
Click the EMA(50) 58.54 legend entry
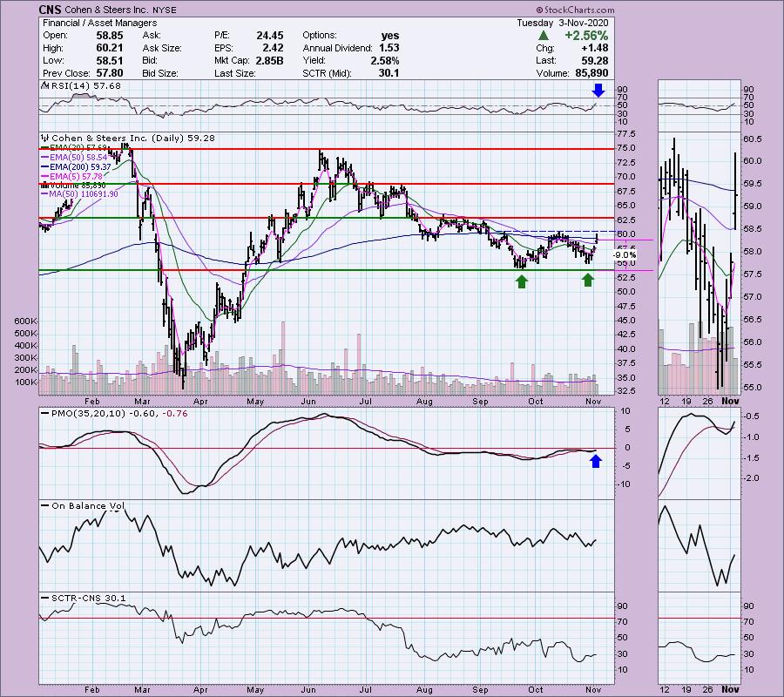click(79, 158)
